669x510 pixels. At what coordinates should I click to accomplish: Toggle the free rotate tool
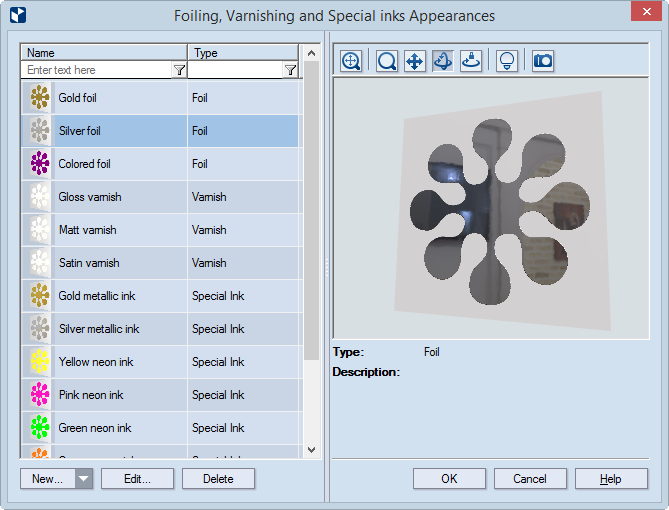click(442, 61)
